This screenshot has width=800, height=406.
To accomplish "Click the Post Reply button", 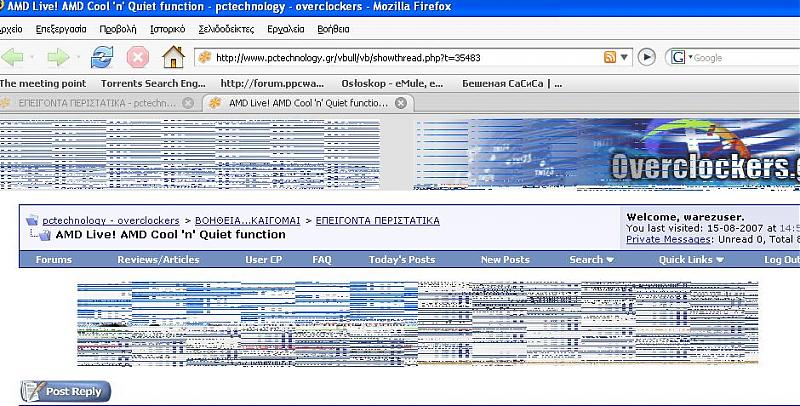I will (66, 391).
